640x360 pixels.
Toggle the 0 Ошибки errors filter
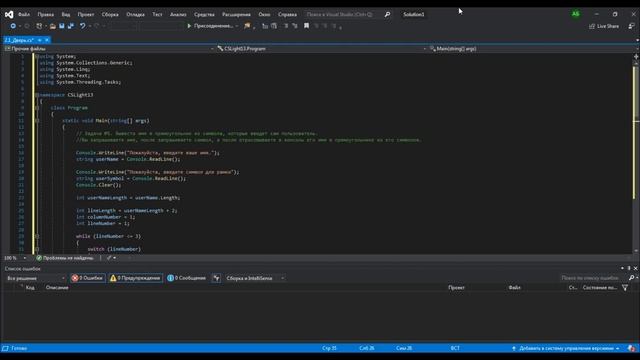[x=87, y=278]
